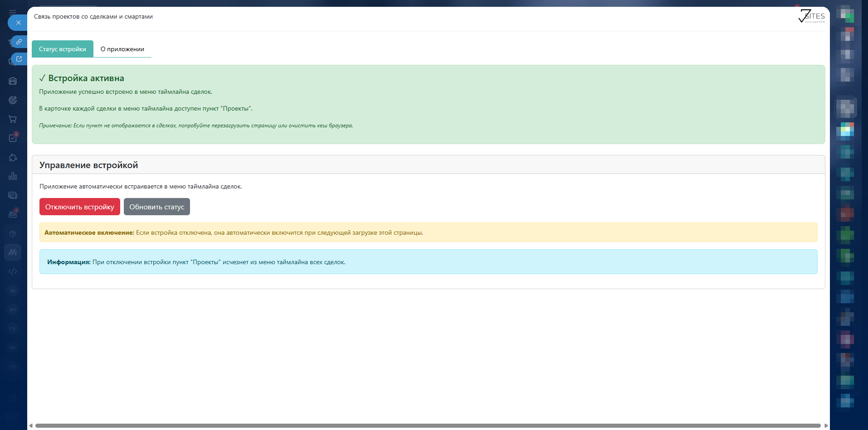Open the contact card icon in the sidebar

pos(13,195)
